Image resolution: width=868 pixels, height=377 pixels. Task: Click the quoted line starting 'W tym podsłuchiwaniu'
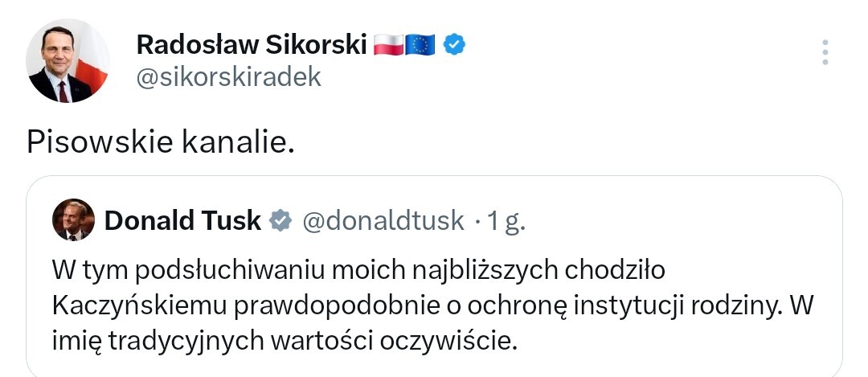pyautogui.click(x=358, y=269)
